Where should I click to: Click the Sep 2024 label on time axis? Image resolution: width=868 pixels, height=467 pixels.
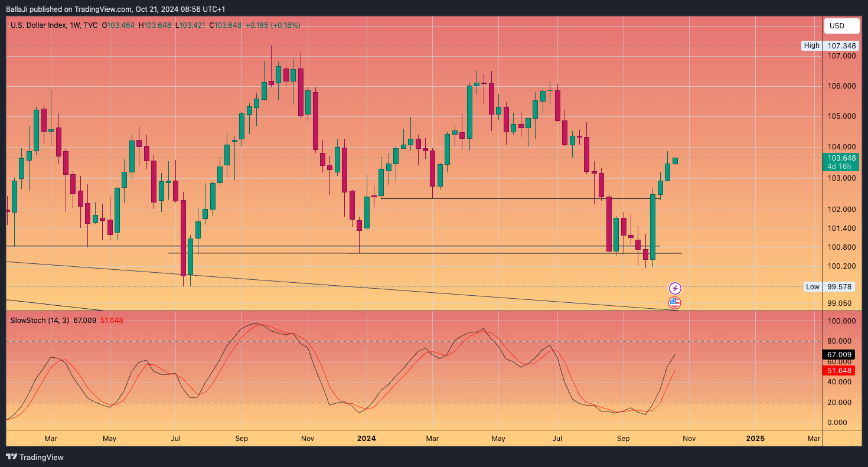(x=623, y=439)
